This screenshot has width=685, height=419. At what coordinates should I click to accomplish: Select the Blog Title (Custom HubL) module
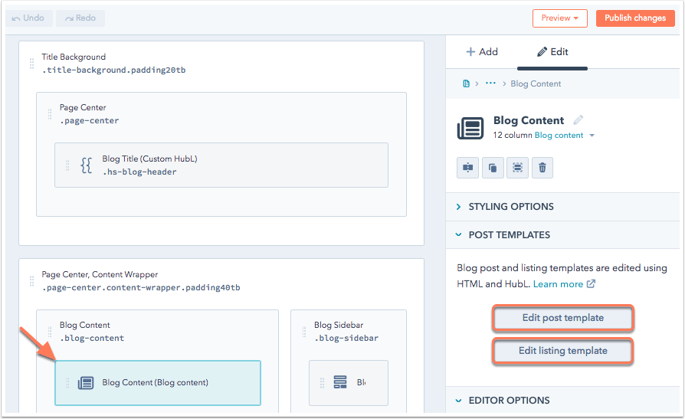221,165
